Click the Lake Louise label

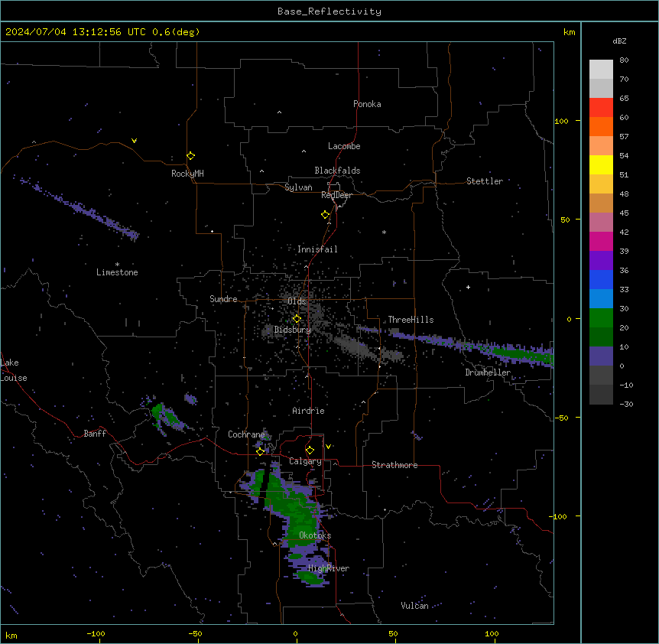tap(13, 370)
